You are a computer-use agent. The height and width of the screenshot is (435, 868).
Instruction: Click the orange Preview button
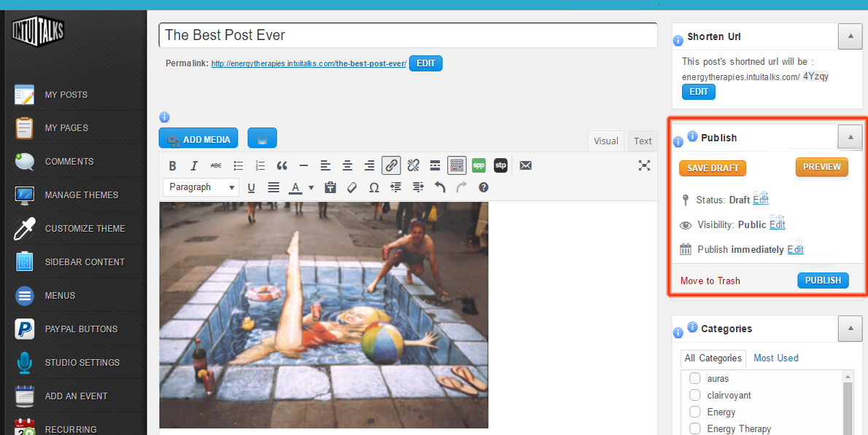tap(821, 167)
